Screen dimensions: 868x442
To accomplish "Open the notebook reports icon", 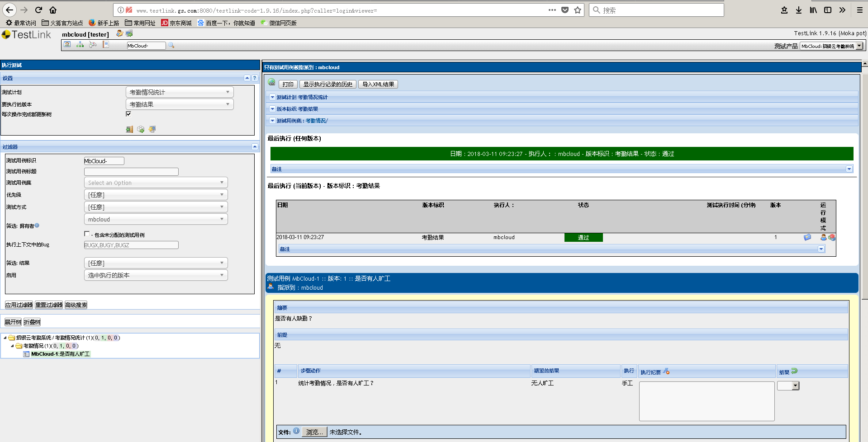I will pos(105,45).
